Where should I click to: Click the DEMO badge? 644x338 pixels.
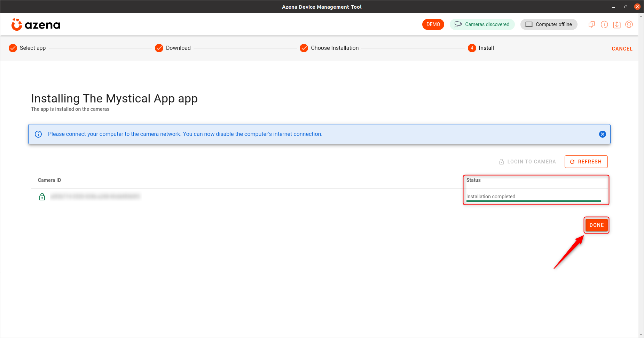[x=433, y=24]
